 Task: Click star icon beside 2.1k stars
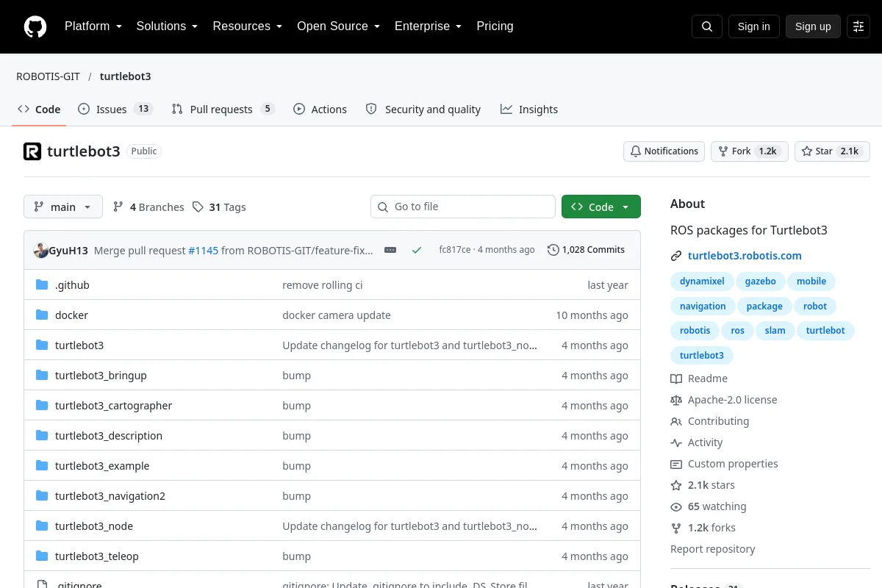point(676,486)
